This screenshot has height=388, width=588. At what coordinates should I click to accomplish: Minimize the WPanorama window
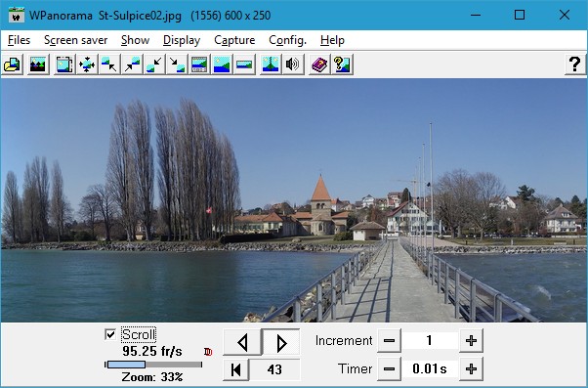(476, 15)
